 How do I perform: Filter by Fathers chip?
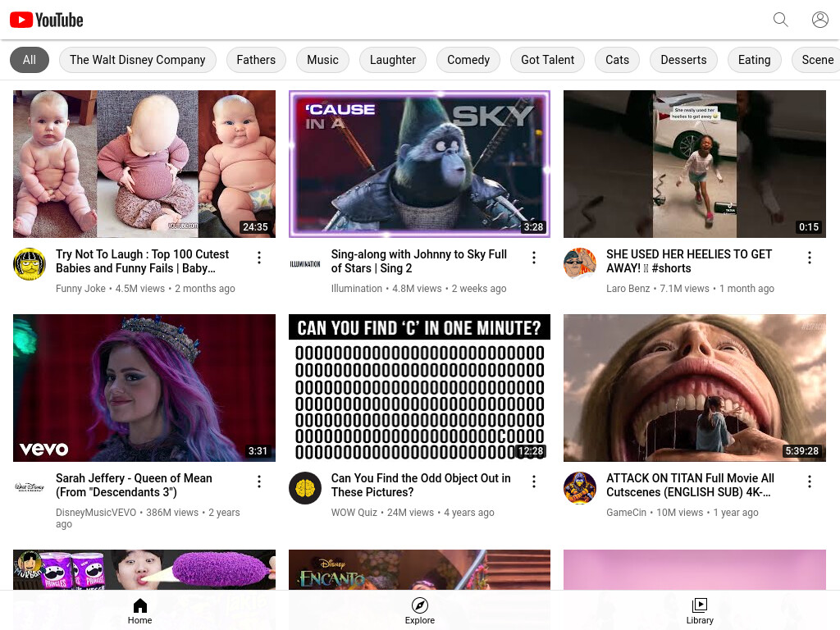(256, 60)
